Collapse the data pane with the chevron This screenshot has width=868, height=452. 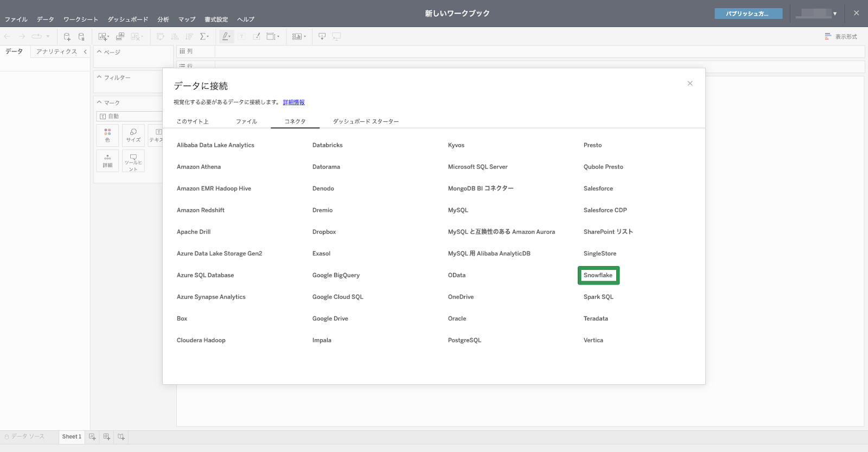coord(85,51)
